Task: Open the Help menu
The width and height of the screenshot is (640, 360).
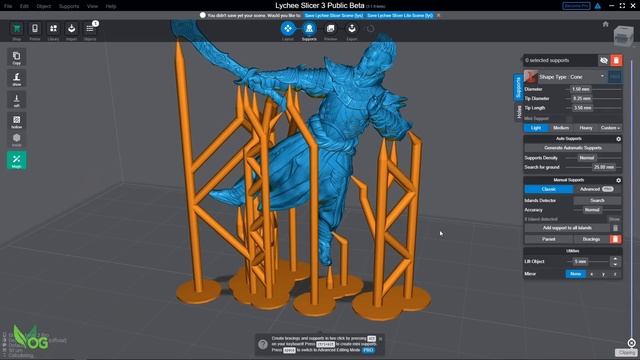Action: coord(111,6)
